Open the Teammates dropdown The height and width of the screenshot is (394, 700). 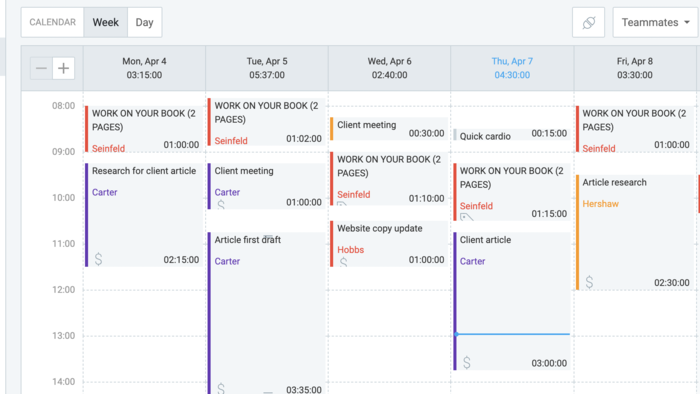(655, 22)
